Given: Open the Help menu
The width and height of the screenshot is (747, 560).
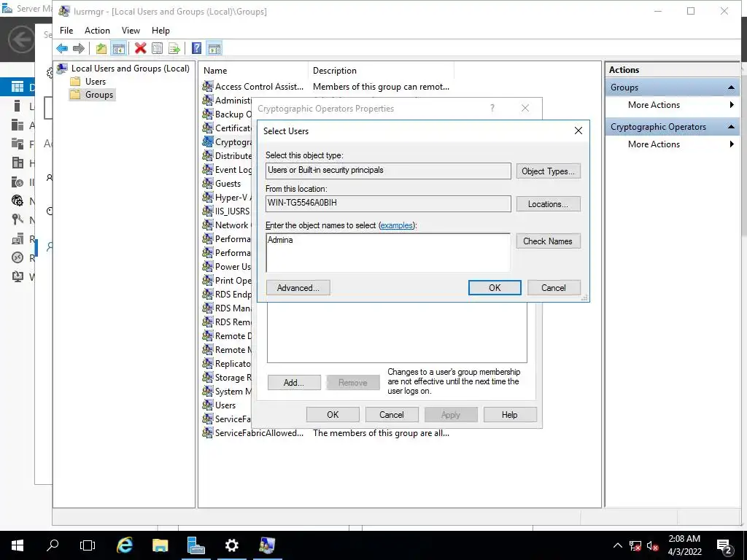Looking at the screenshot, I should coord(160,31).
